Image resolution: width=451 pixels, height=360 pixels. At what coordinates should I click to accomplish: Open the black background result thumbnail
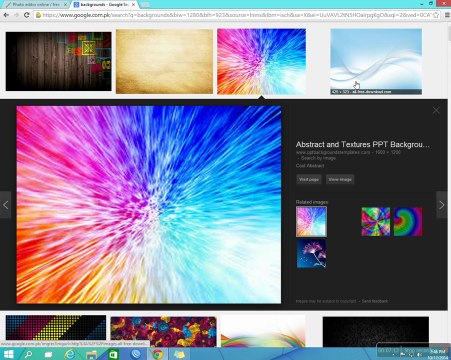tap(376, 332)
